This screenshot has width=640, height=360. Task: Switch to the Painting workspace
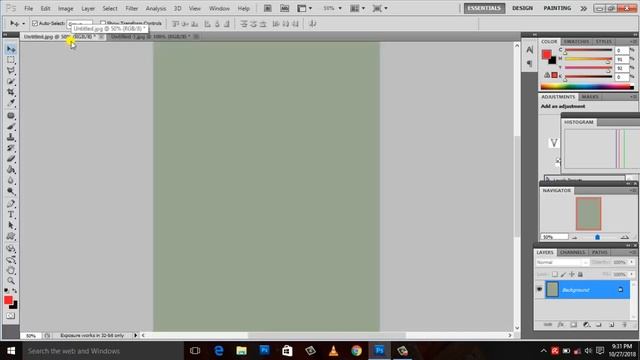point(557,8)
